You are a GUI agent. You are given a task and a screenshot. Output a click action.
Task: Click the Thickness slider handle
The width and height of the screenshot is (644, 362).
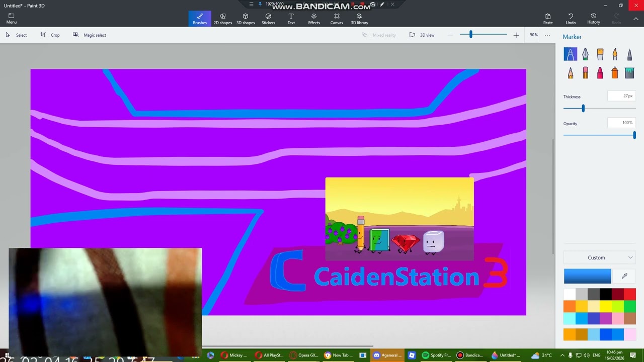point(583,108)
